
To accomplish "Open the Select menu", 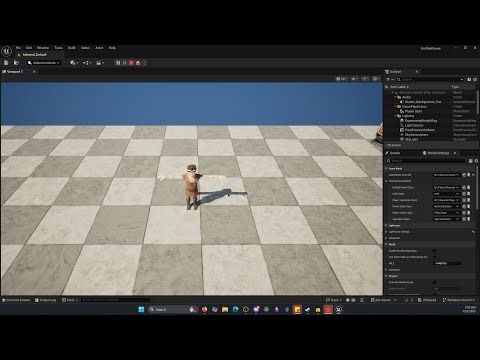I will point(85,48).
